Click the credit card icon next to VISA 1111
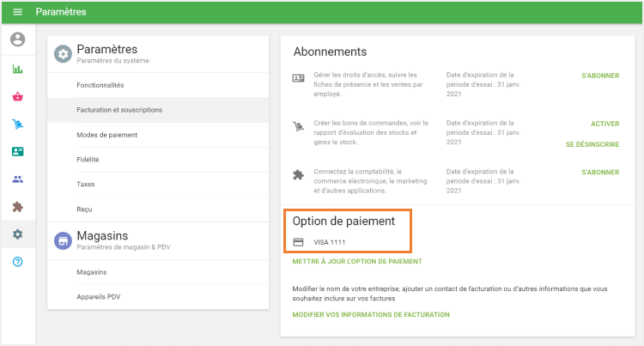The height and width of the screenshot is (346, 644). click(x=298, y=242)
